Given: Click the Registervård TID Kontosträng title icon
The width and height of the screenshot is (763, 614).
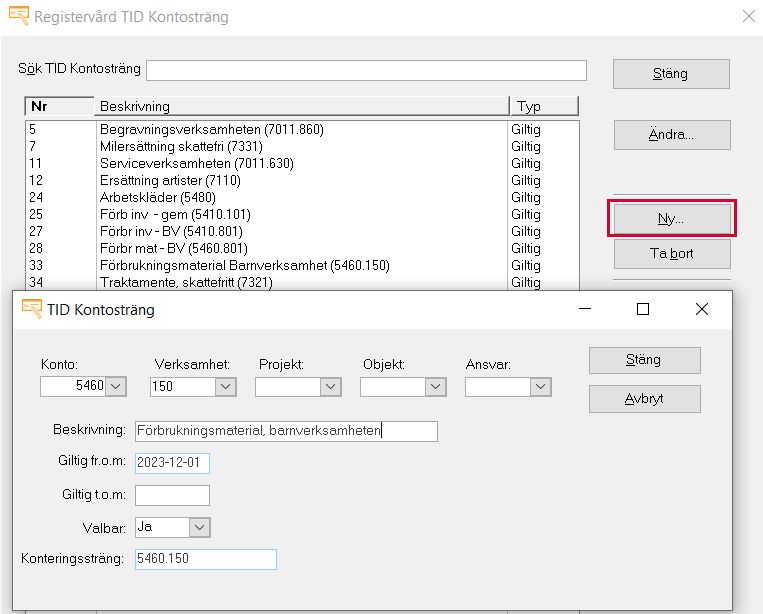Looking at the screenshot, I should coord(19,16).
